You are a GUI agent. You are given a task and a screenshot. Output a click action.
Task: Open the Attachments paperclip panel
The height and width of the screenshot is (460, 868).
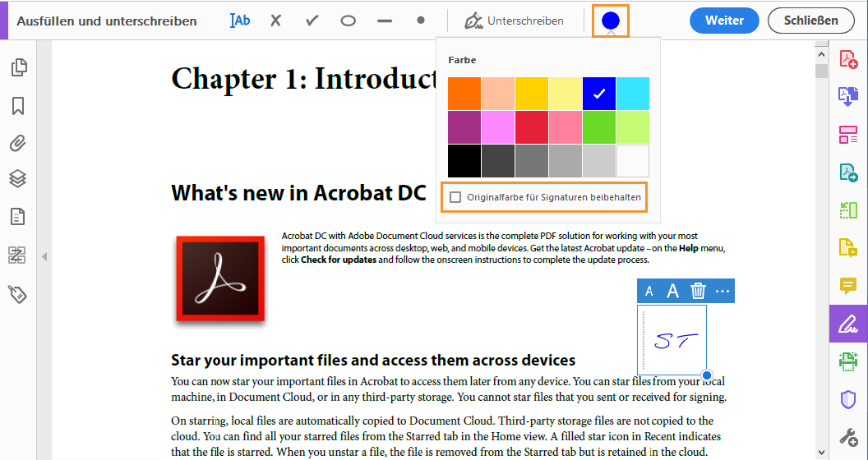point(18,143)
